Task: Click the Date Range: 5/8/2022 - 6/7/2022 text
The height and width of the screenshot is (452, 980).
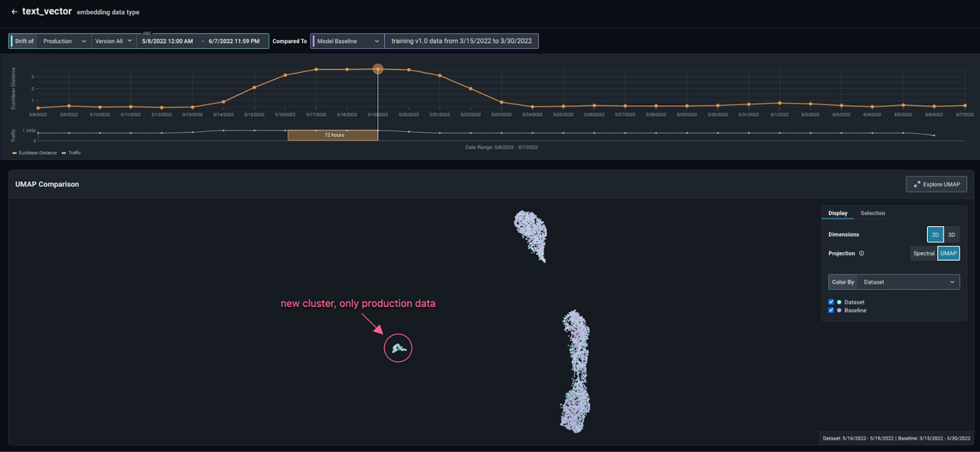Action: pyautogui.click(x=501, y=148)
